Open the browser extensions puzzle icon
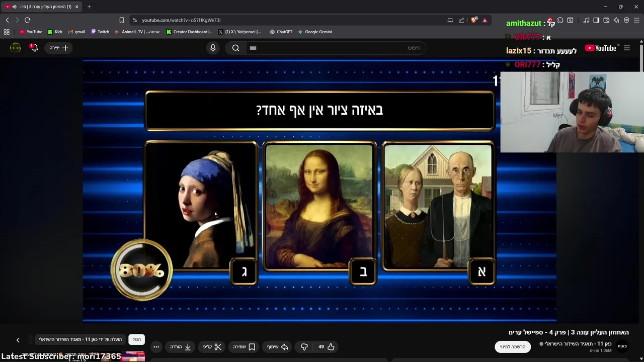This screenshot has height=362, width=644. 560,20
